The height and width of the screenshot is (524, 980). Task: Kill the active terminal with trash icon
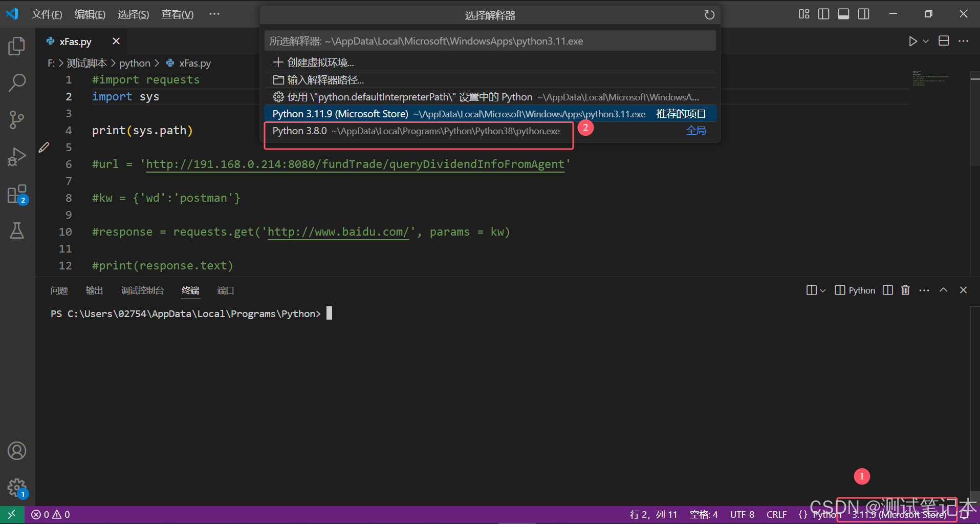pyautogui.click(x=905, y=290)
